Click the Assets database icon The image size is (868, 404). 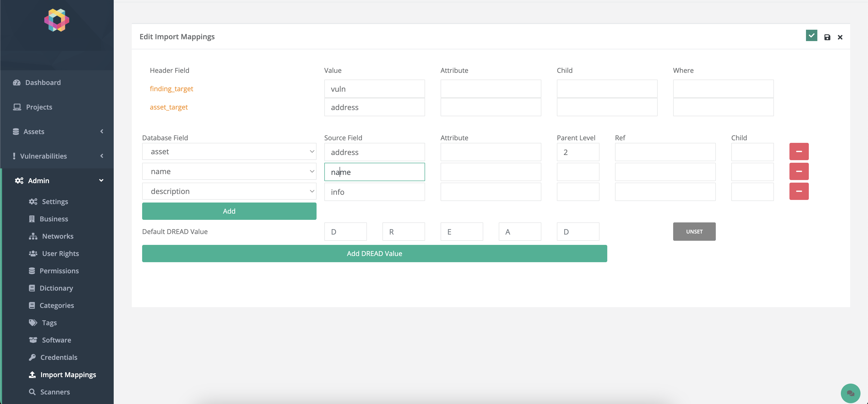16,131
